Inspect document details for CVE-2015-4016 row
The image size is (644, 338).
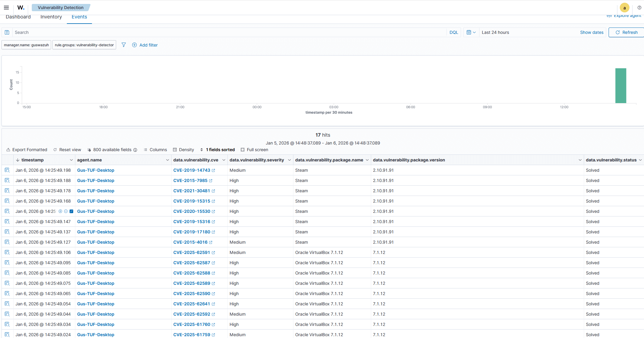pyautogui.click(x=7, y=242)
